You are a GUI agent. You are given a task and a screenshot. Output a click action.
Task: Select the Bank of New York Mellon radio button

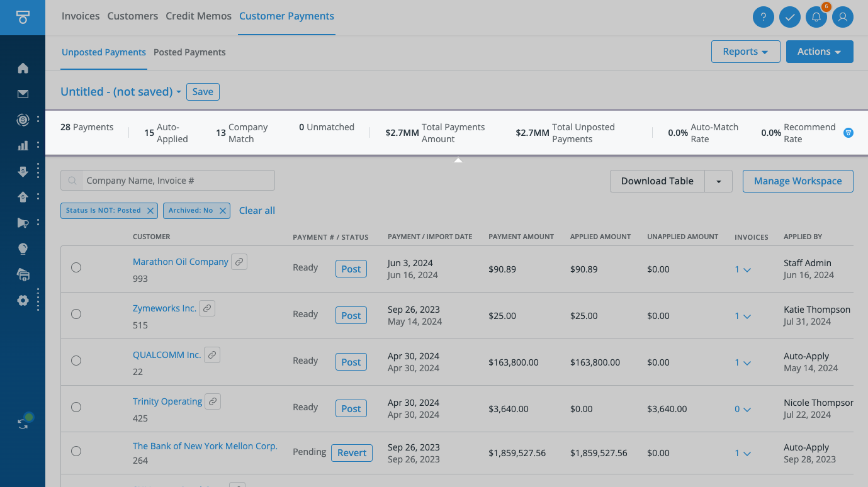[x=76, y=451]
